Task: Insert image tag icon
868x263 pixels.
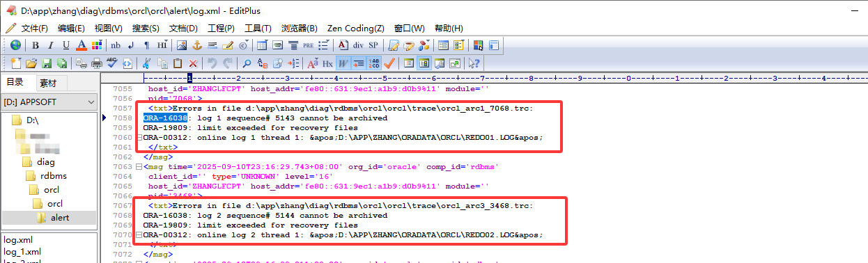Action: click(181, 45)
